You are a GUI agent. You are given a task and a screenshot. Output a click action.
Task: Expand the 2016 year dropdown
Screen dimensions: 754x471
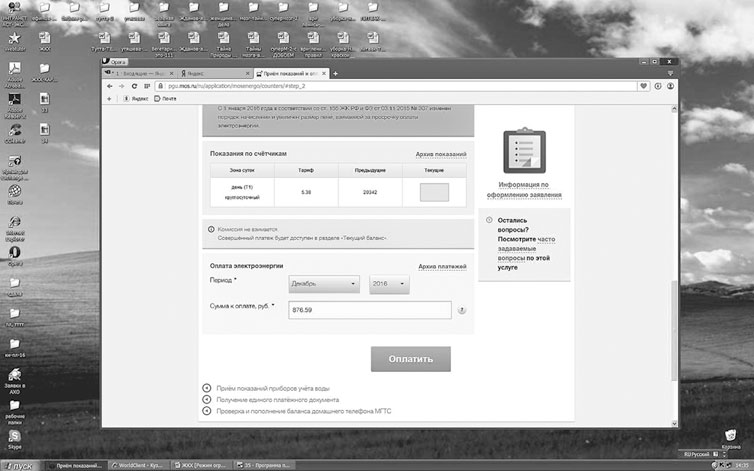[389, 284]
